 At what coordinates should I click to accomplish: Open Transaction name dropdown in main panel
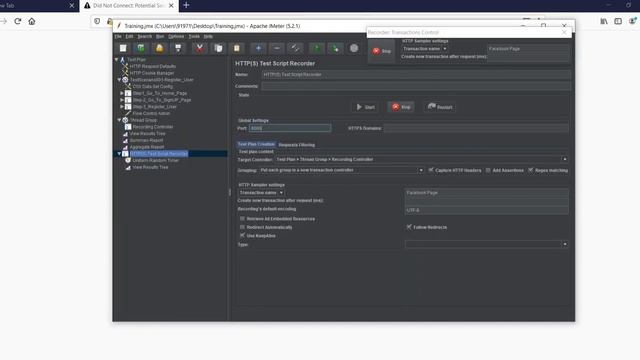(x=261, y=193)
